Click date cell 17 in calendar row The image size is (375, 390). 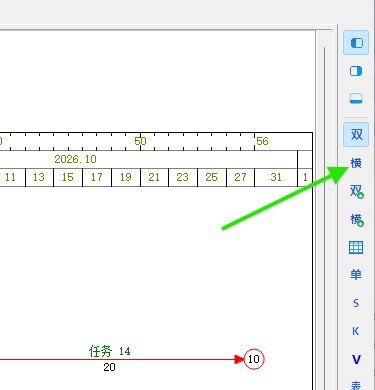pyautogui.click(x=97, y=177)
